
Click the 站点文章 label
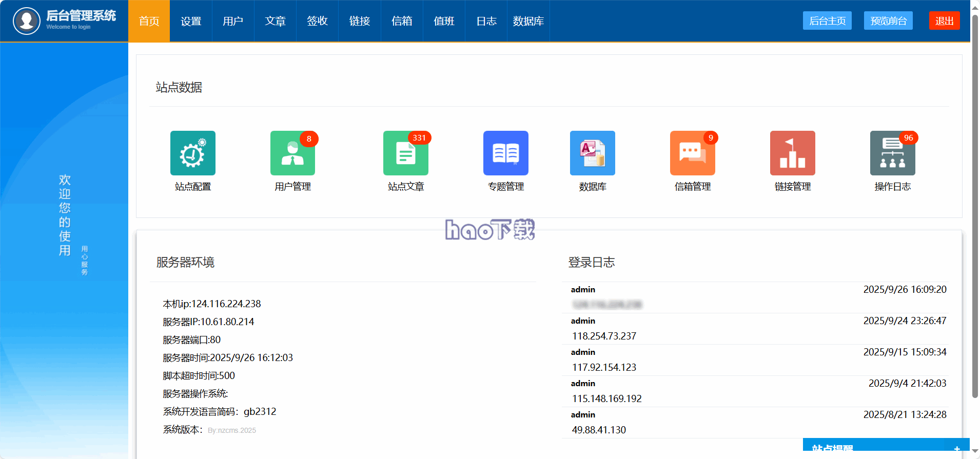(406, 187)
